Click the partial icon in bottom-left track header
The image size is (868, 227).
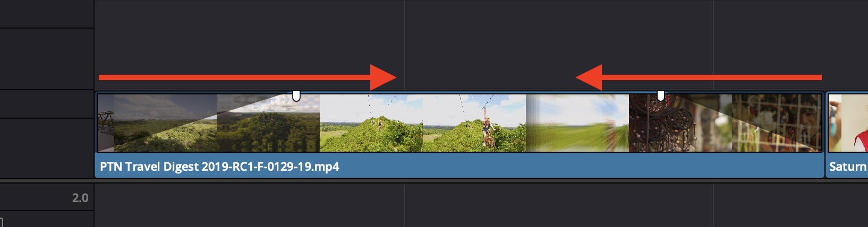2,222
